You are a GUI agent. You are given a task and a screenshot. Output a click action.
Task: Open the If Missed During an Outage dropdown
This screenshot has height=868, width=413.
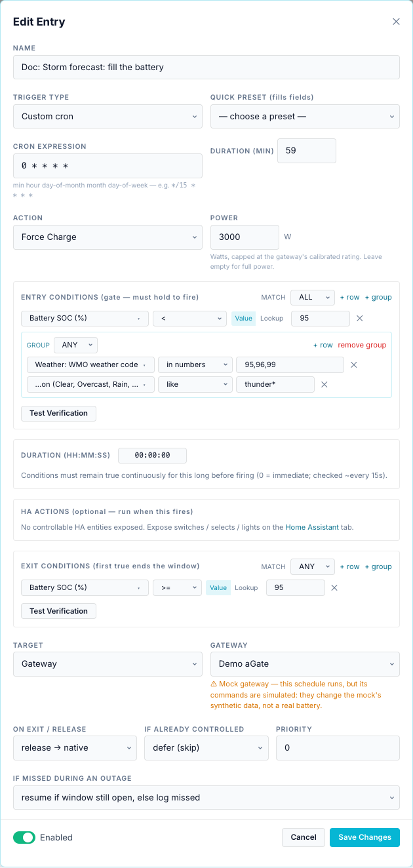click(206, 798)
